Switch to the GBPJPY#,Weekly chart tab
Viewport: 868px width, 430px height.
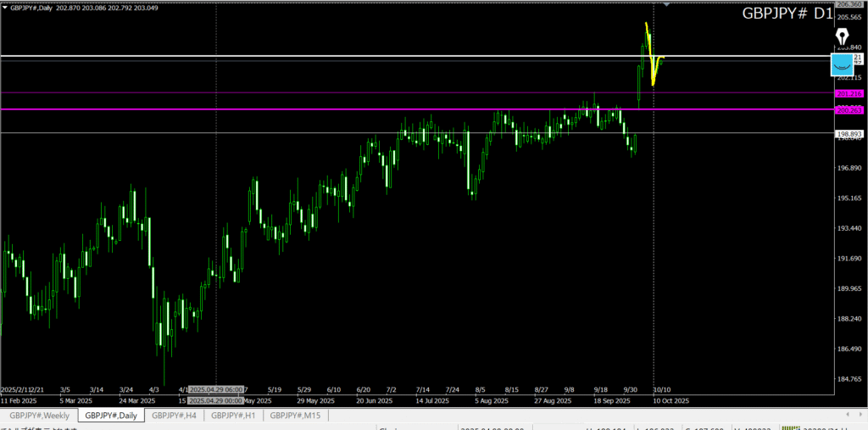click(x=40, y=415)
